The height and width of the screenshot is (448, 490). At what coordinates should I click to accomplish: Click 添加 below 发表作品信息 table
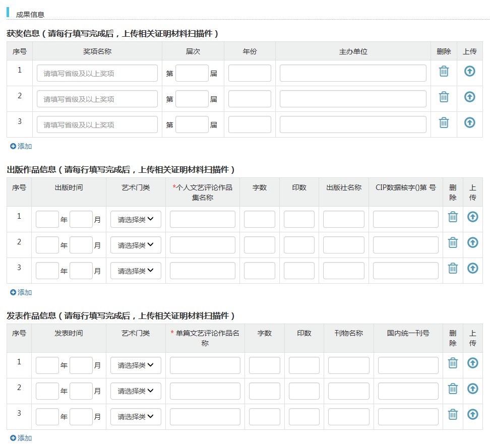click(x=21, y=438)
